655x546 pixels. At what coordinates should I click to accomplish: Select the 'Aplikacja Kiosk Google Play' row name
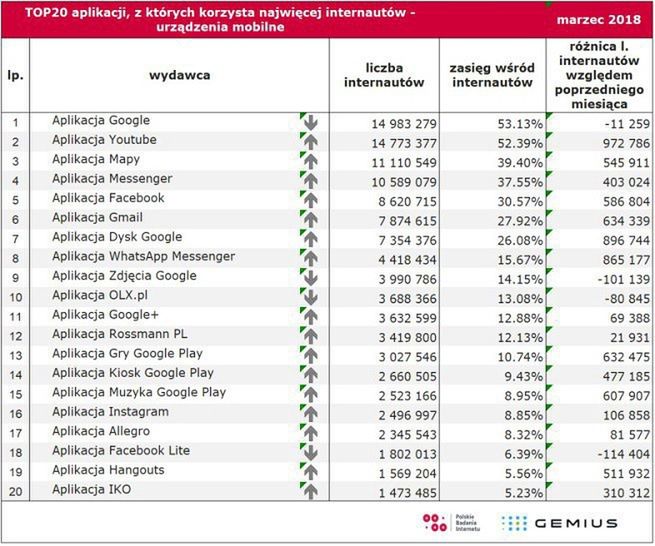coord(133,373)
